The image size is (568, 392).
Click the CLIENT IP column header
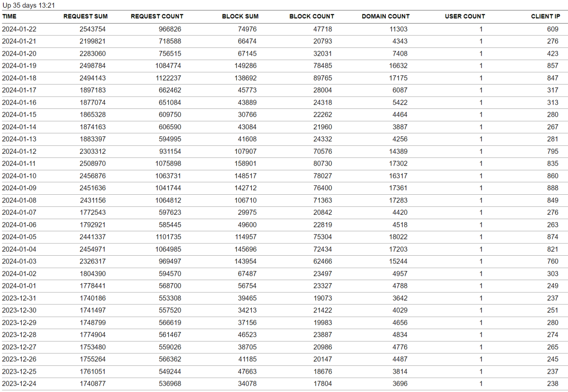pyautogui.click(x=545, y=17)
